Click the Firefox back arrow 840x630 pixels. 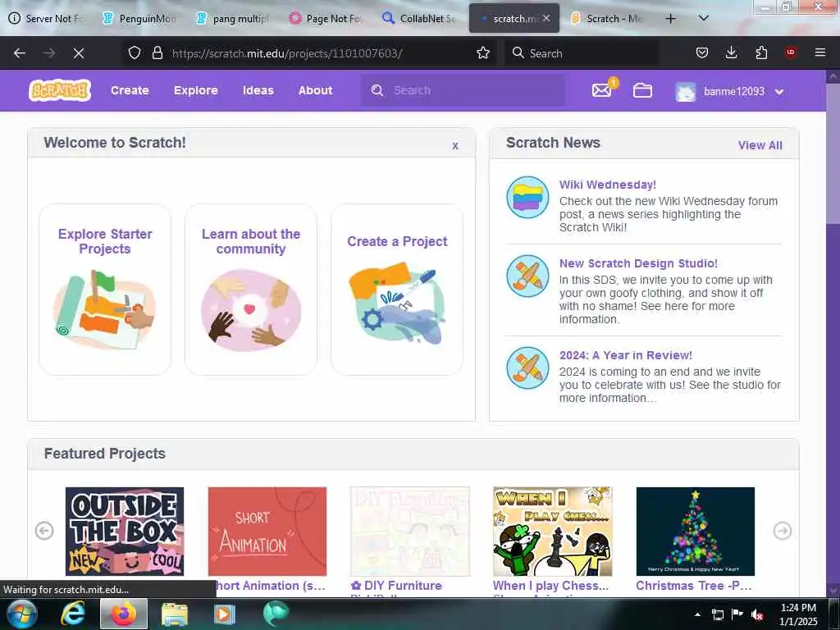[20, 53]
